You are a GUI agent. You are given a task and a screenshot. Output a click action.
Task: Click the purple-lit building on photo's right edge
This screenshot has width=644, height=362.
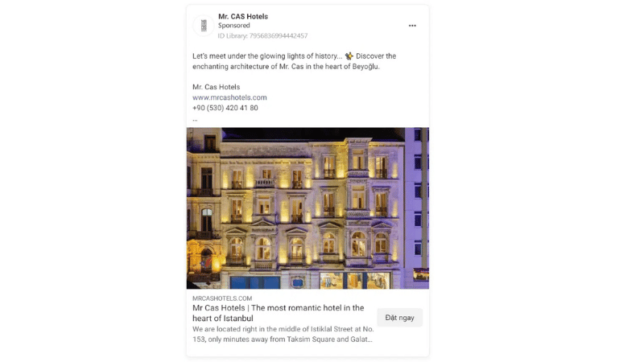[x=416, y=205]
